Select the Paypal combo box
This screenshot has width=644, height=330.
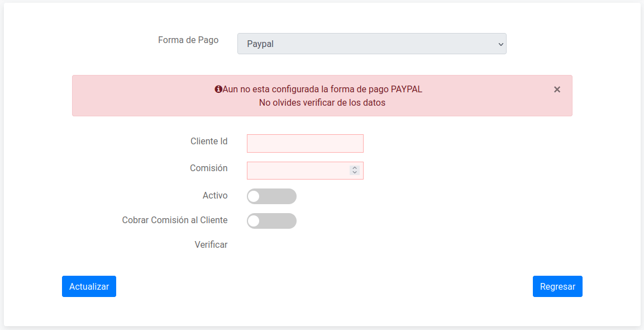[371, 44]
